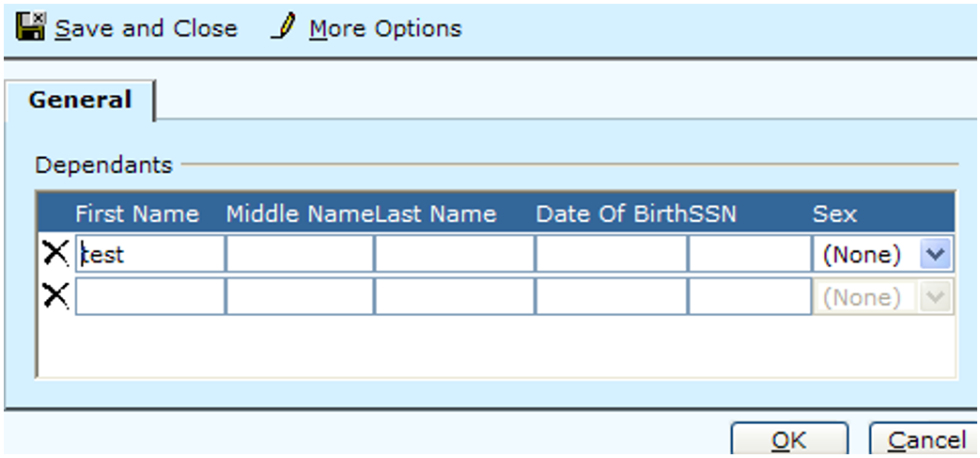The width and height of the screenshot is (980, 458).
Task: Click Last Name field in first row
Action: [454, 254]
